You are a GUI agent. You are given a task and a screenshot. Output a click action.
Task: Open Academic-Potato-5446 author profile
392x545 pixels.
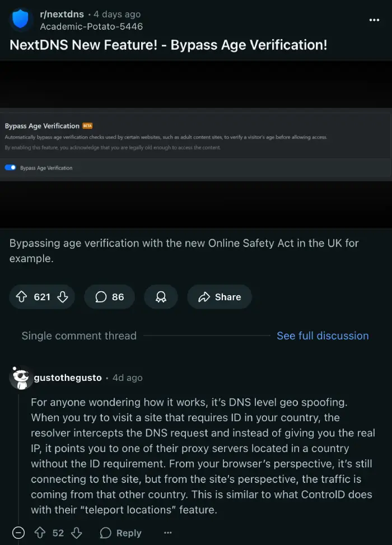tap(91, 26)
